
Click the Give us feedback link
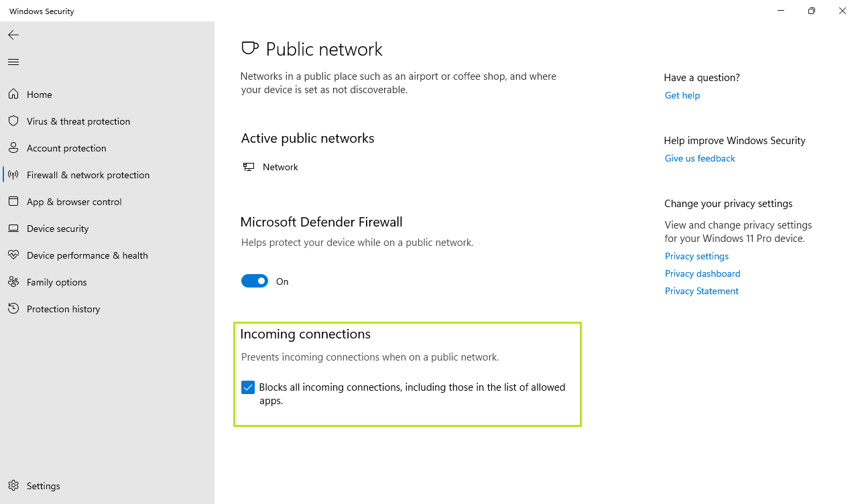pos(700,158)
